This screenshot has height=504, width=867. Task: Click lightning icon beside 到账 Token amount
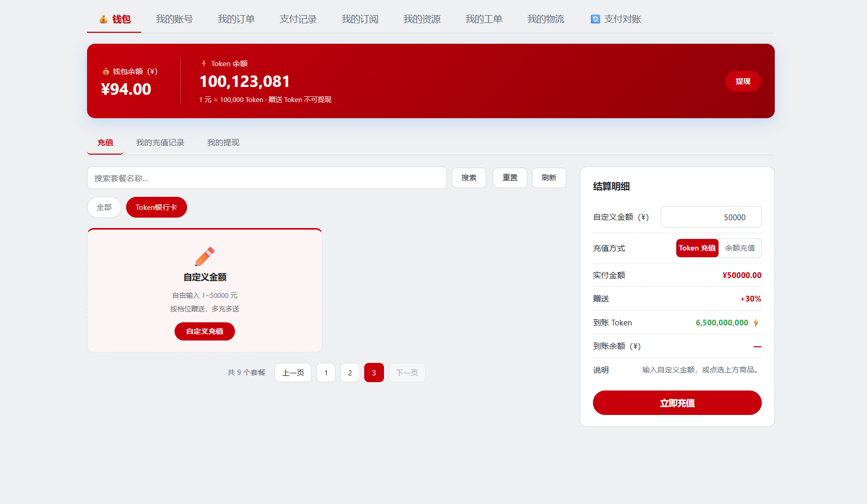(x=756, y=323)
